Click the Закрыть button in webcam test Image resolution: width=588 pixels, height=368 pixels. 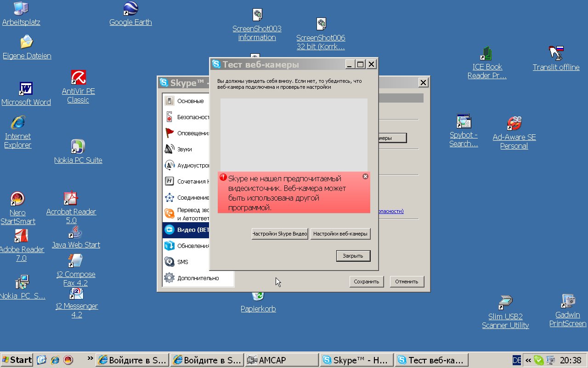[x=353, y=256]
